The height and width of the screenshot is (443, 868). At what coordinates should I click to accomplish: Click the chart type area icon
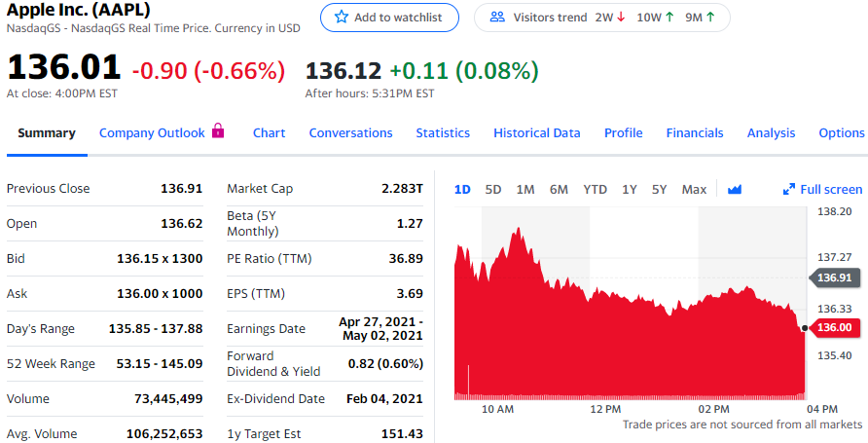[735, 189]
